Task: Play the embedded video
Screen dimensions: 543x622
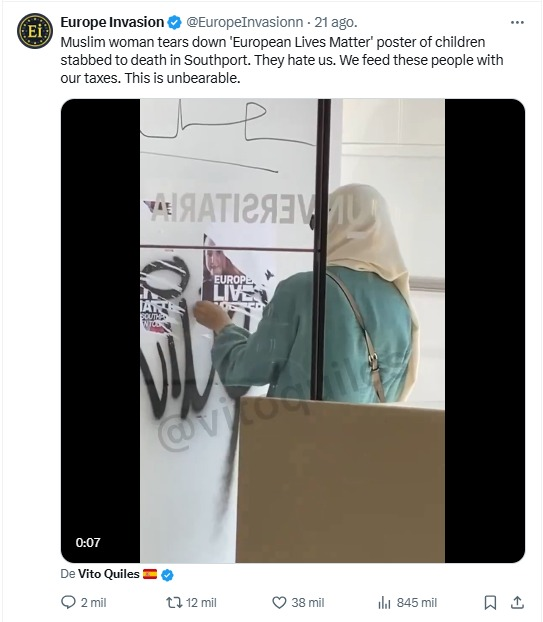Action: coord(293,330)
